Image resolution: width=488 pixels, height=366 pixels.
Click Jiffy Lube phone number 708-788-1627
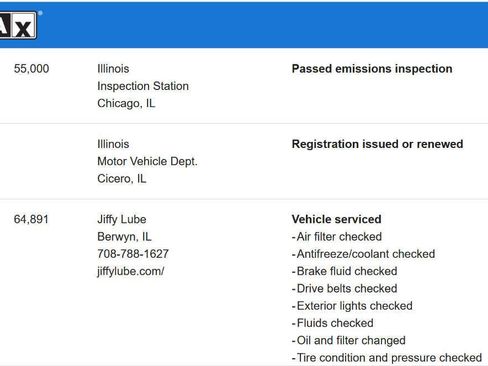[x=133, y=254]
